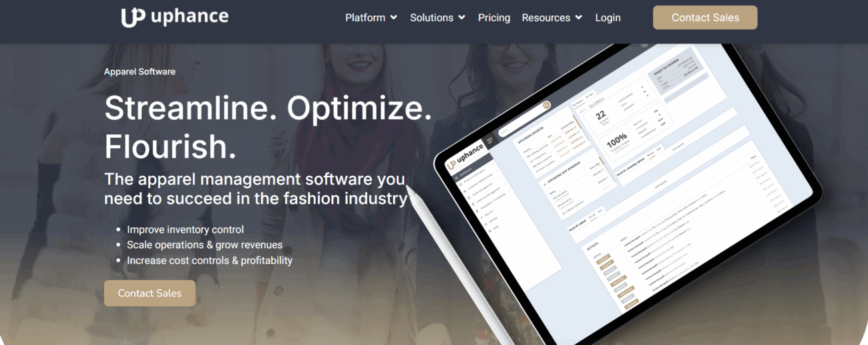Screen dimensions: 868x345
Task: Click the Platform menu label
Action: (x=365, y=18)
